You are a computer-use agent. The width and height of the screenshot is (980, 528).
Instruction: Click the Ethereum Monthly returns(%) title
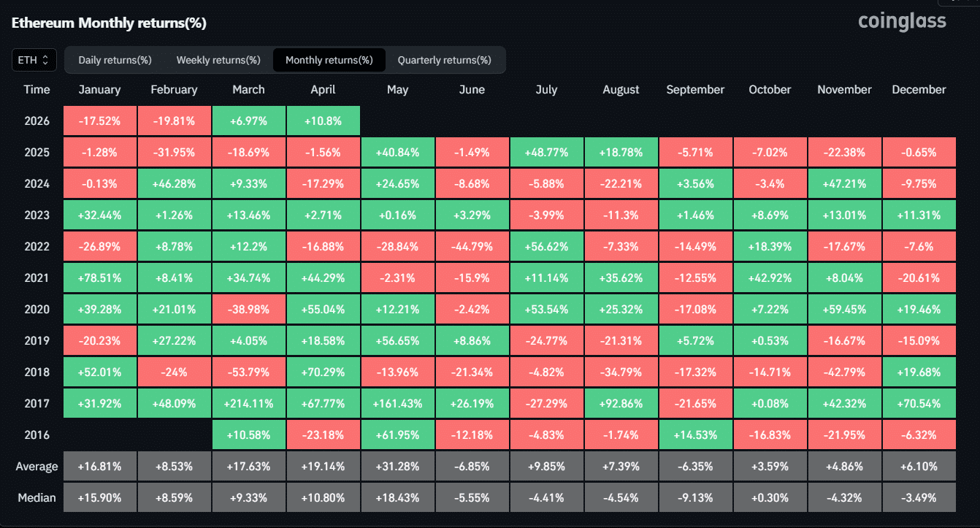coord(109,23)
